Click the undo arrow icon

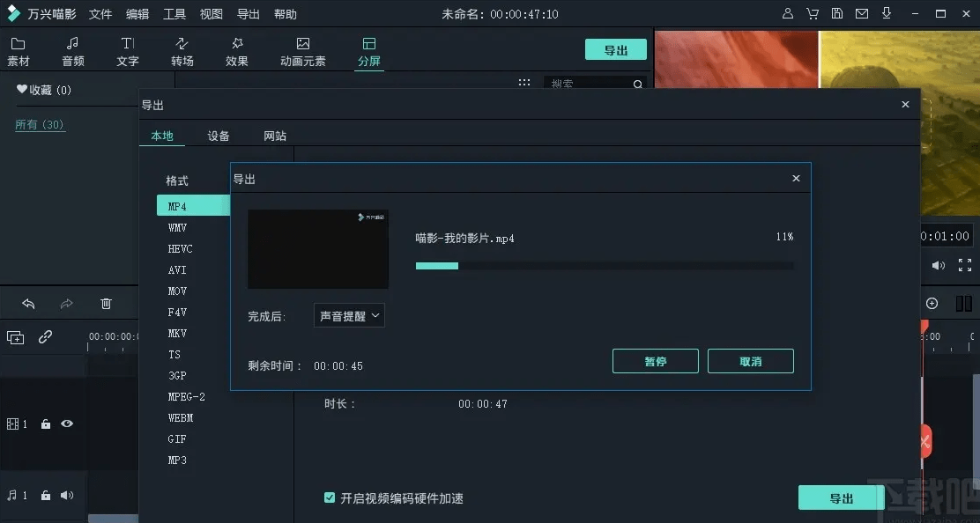coord(28,303)
